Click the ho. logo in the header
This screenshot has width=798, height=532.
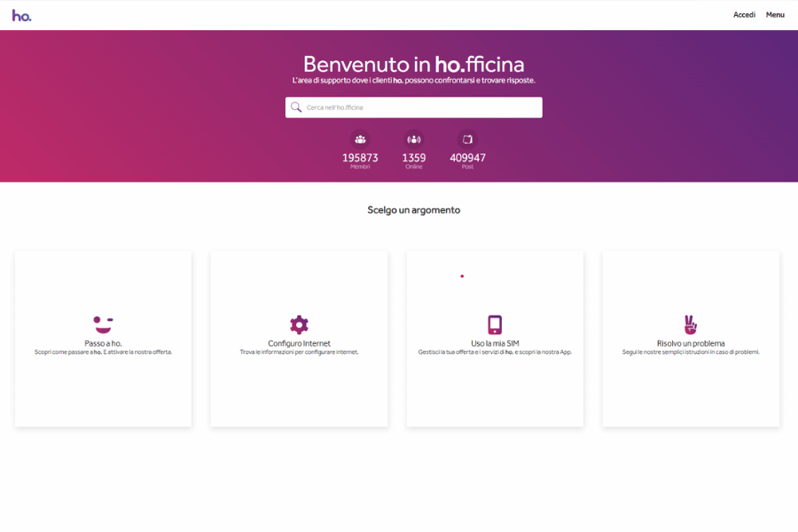click(22, 16)
